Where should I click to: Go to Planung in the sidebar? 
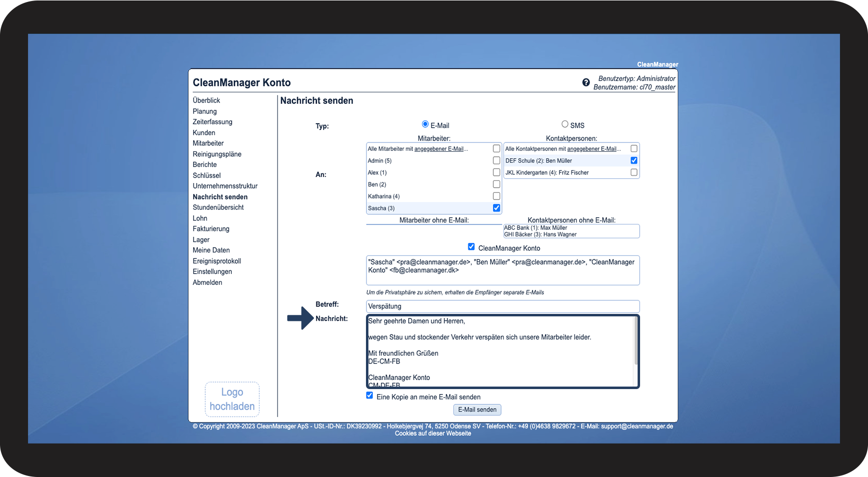[x=205, y=112]
